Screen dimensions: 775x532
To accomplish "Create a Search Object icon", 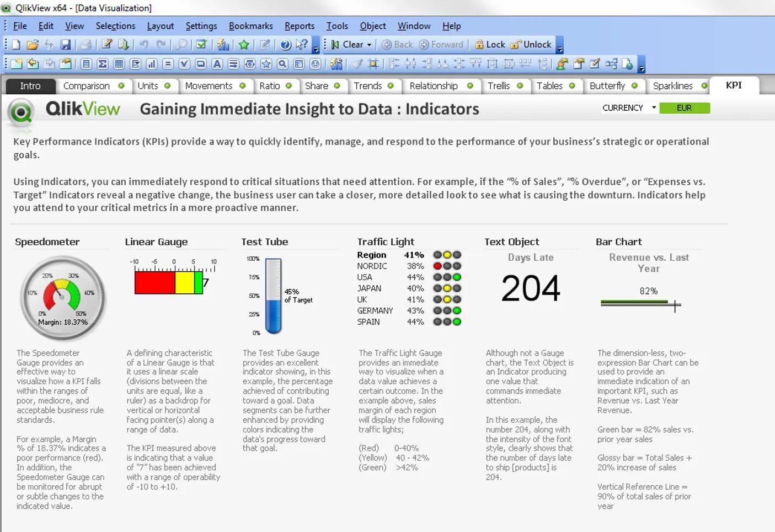I will (282, 64).
